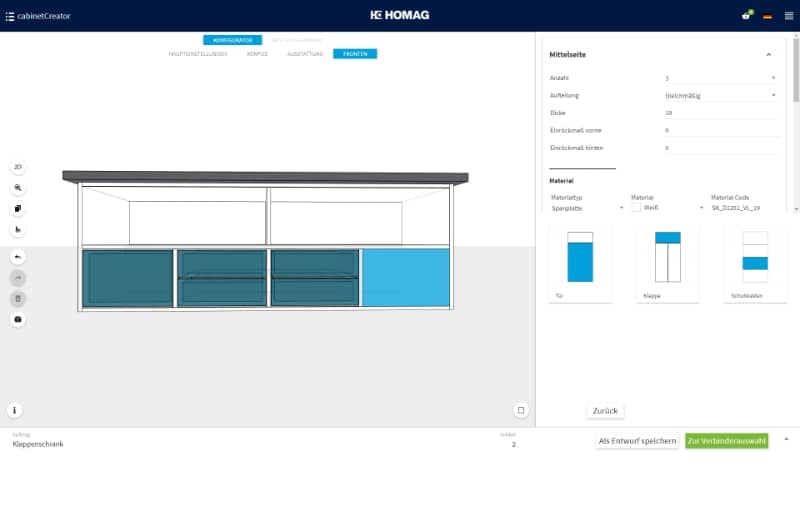Image resolution: width=800 pixels, height=520 pixels.
Task: Open the Anzahl dropdown
Action: [720, 78]
